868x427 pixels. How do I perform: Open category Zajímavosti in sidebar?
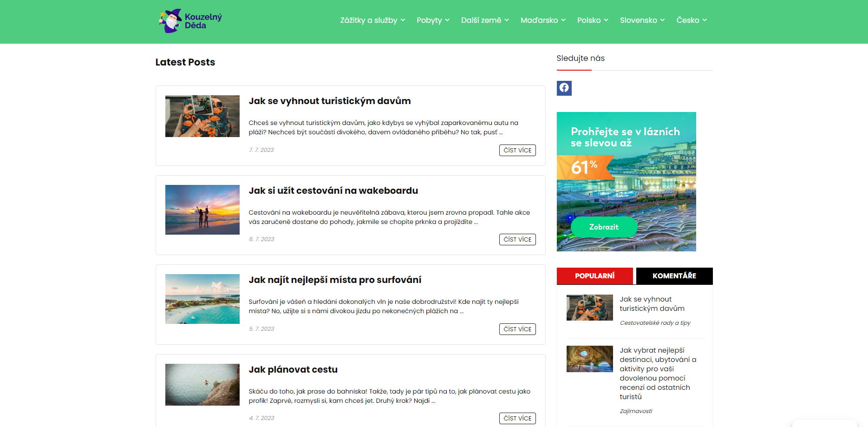(x=636, y=411)
